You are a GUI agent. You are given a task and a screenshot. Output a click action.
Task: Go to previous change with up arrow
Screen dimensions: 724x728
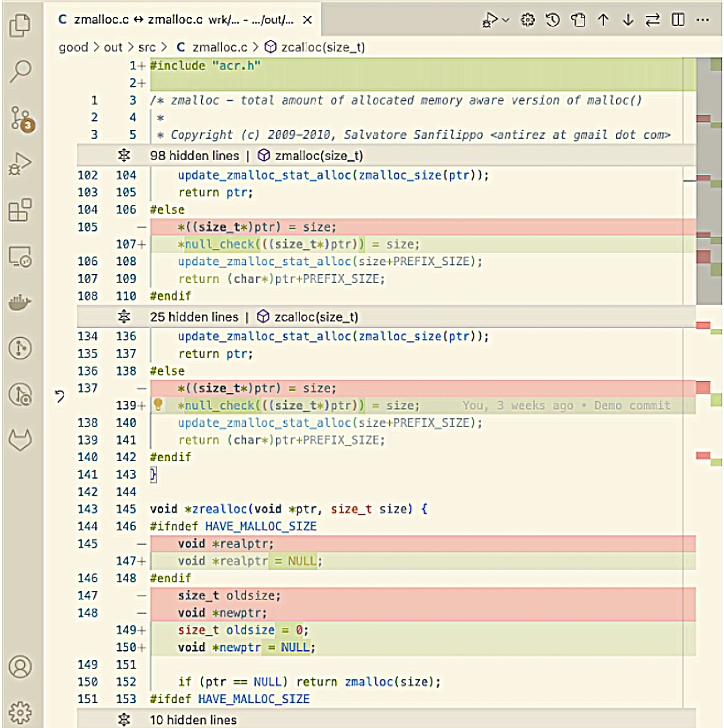click(603, 20)
